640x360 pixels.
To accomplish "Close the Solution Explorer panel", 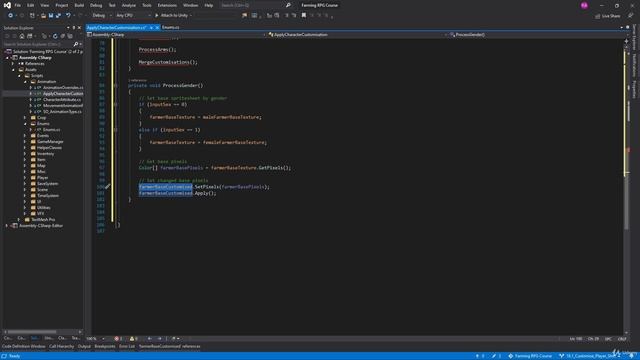I will point(79,28).
